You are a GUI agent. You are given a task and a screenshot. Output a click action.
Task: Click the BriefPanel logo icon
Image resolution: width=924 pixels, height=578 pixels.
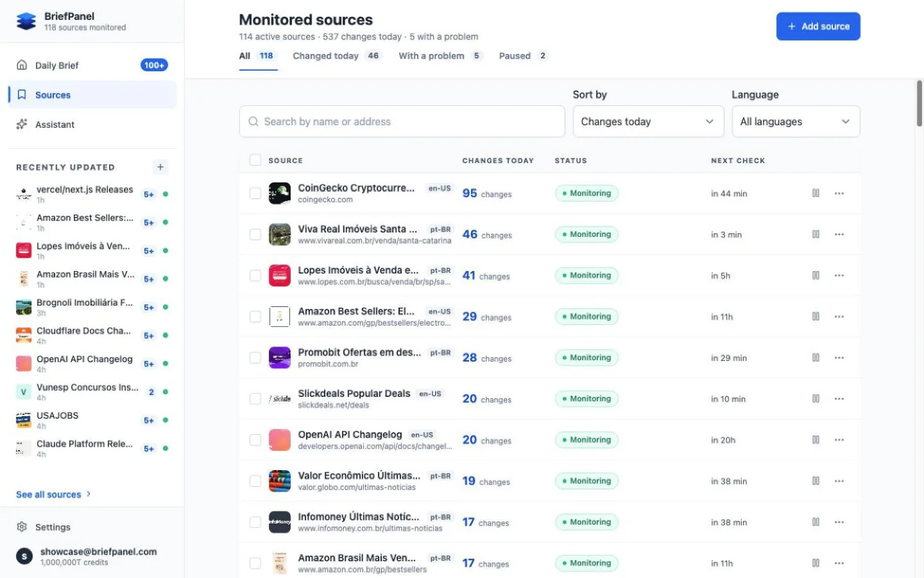(x=26, y=21)
